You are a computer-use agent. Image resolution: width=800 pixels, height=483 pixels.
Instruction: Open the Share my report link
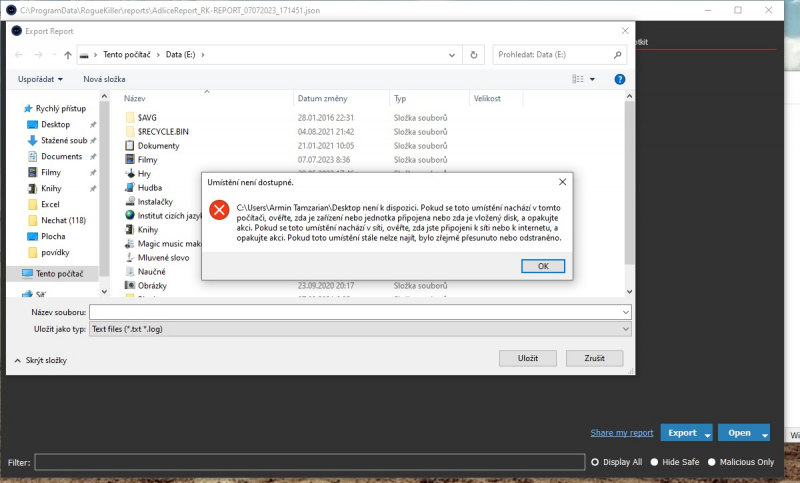pyautogui.click(x=621, y=433)
